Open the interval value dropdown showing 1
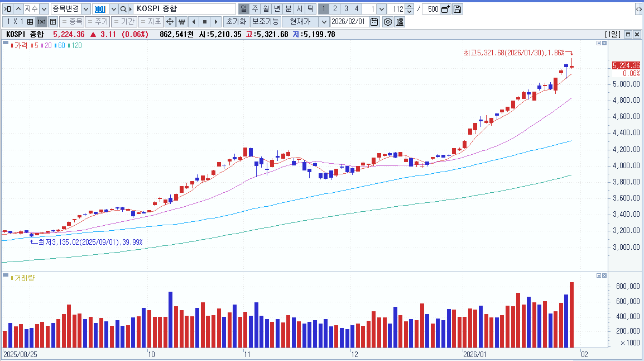The height and width of the screenshot is (361, 644). pos(382,8)
